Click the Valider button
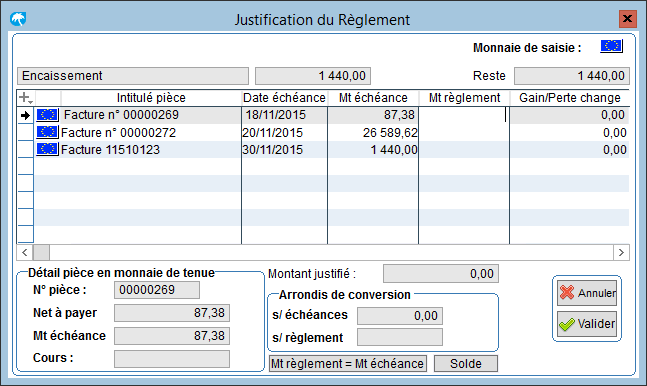This screenshot has height=386, width=647. coord(587,324)
